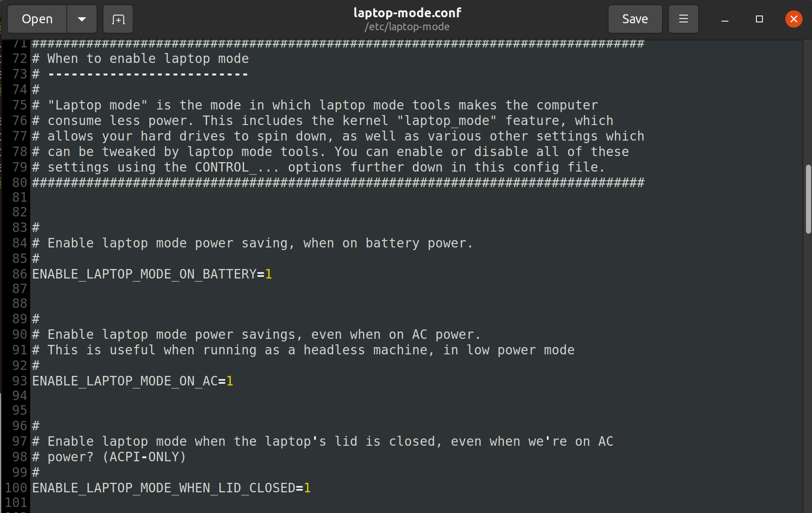Click the word CONTROL_ in line 79
Viewport: 812px width, 513px height.
226,167
